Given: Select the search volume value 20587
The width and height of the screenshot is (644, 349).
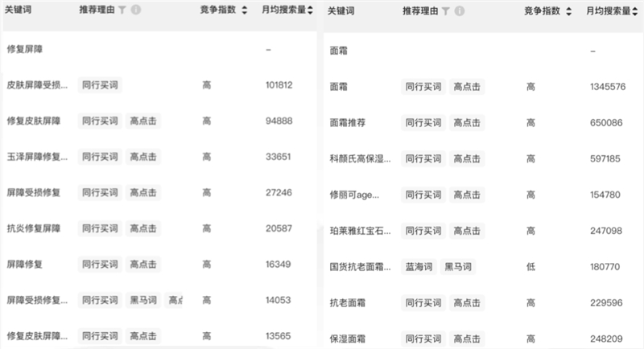Looking at the screenshot, I should pyautogui.click(x=279, y=228).
